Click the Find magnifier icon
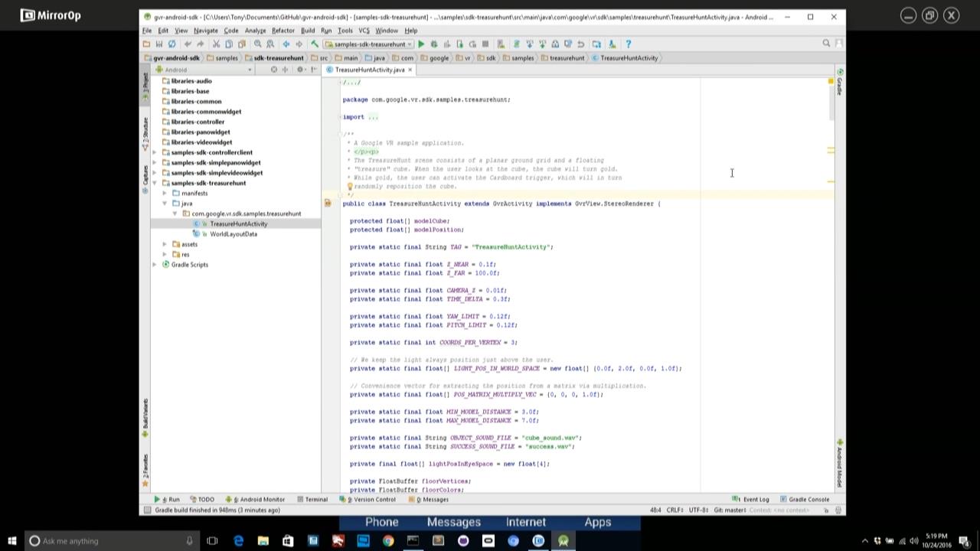The height and width of the screenshot is (551, 980). pyautogui.click(x=257, y=44)
